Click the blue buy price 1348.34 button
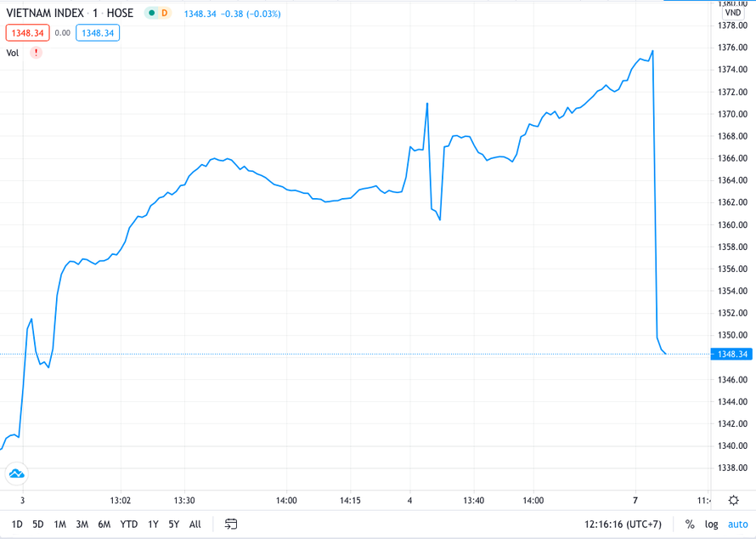756x539 pixels. pos(98,33)
